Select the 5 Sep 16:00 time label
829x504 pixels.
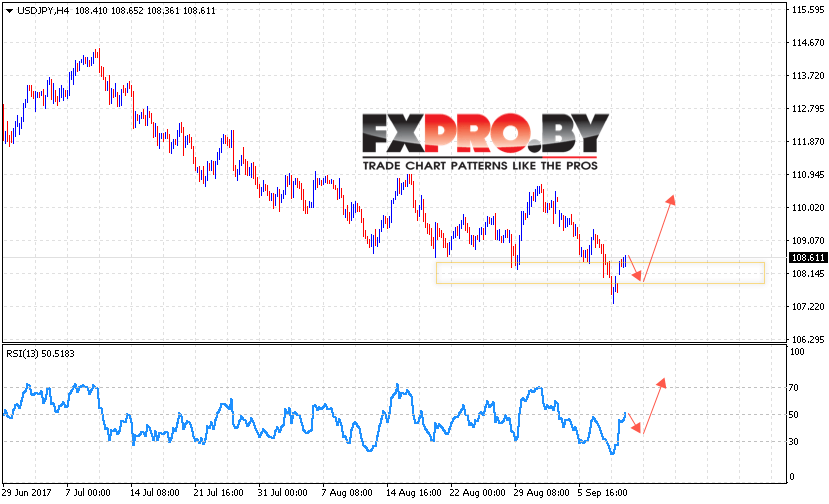(603, 492)
